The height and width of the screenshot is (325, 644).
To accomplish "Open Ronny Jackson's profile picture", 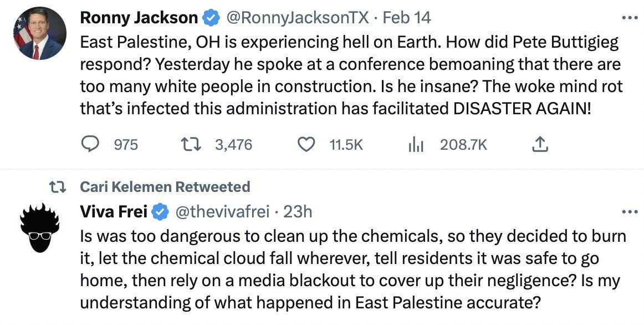I will (x=39, y=34).
